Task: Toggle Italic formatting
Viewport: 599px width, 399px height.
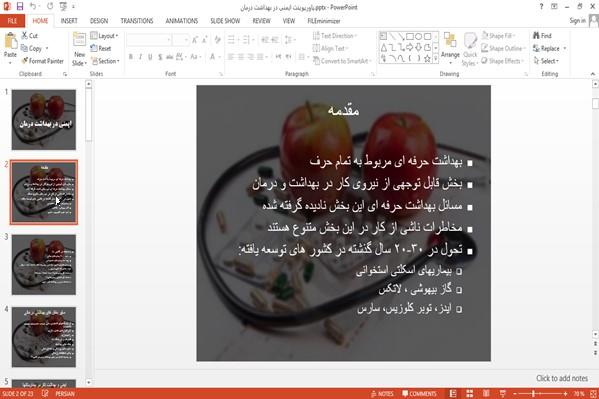Action: coord(140,57)
